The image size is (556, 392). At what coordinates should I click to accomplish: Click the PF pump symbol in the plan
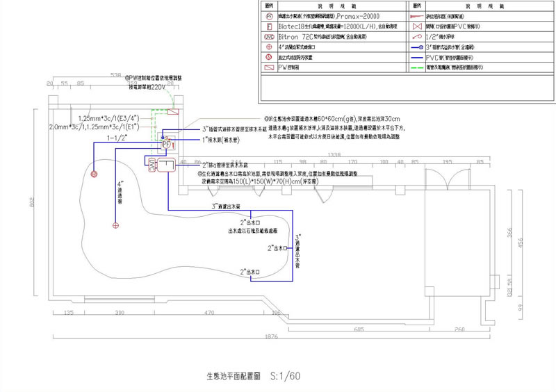click(x=165, y=144)
